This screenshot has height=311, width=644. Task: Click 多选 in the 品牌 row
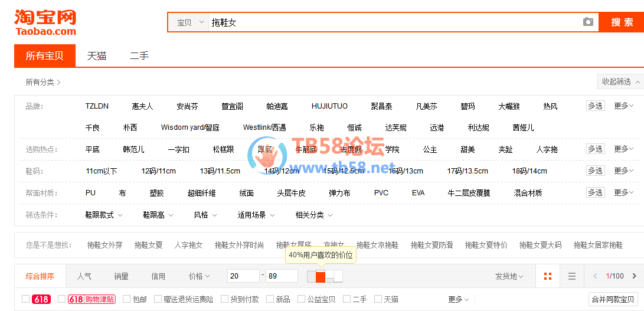595,106
